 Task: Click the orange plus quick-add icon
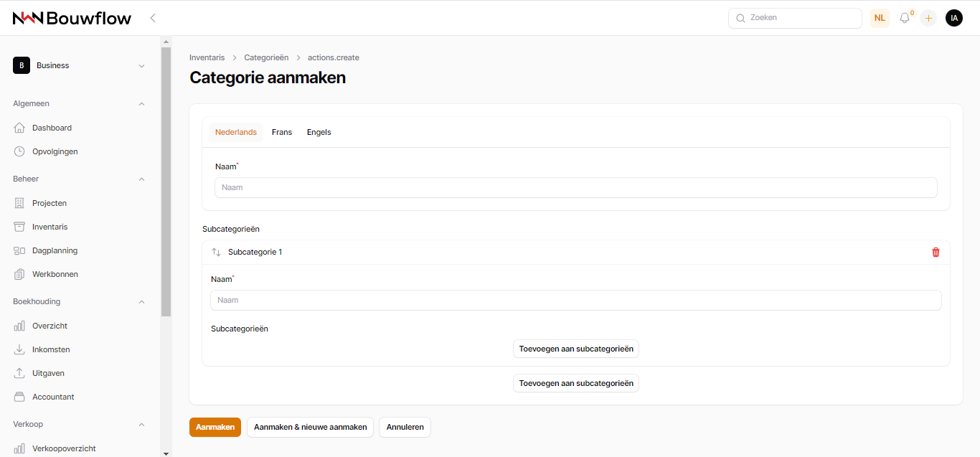[928, 18]
